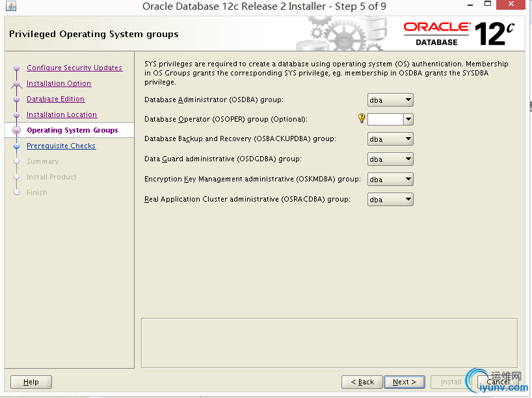Open the OSDBA group dropdown
Screen dimensions: 532x398
pos(390,100)
